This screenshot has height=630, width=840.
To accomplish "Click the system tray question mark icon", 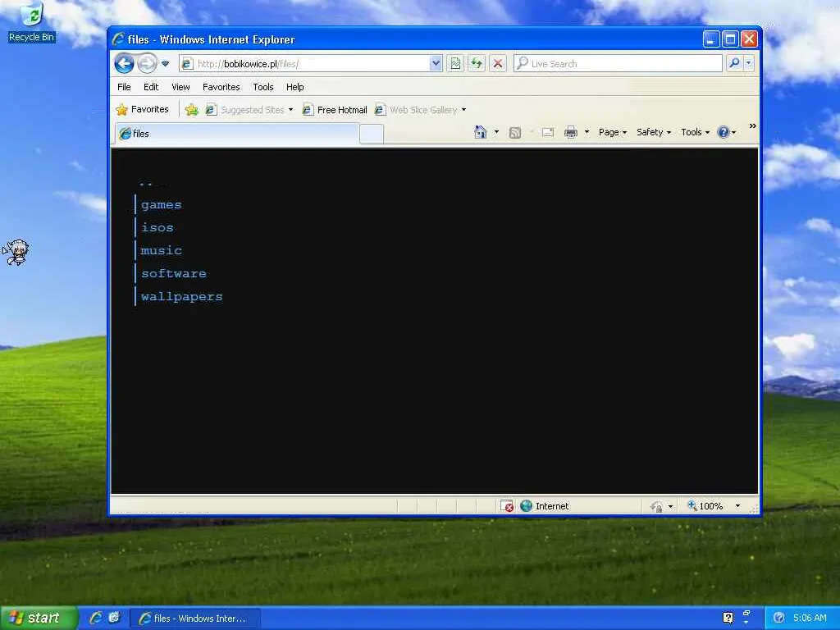I will [x=728, y=618].
